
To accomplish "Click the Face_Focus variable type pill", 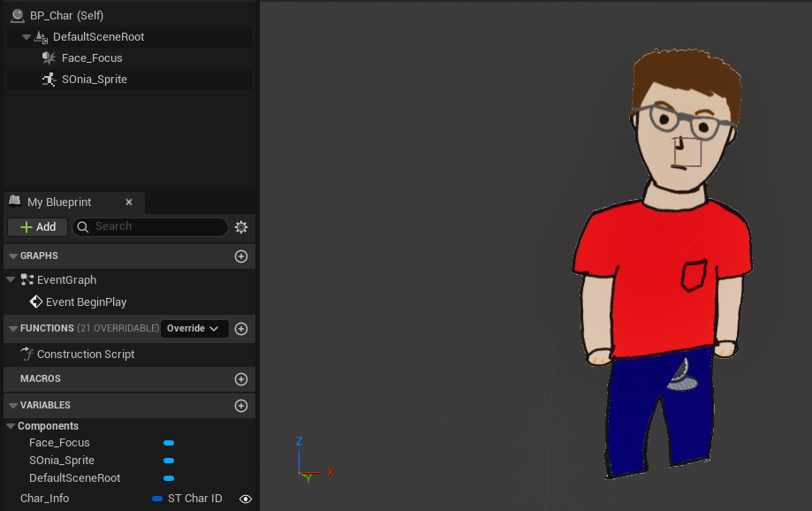I will pos(169,443).
